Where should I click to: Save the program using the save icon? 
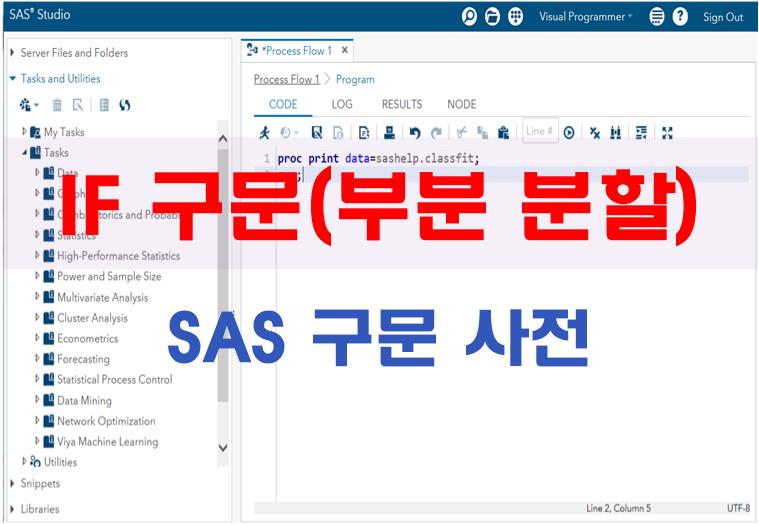point(317,133)
